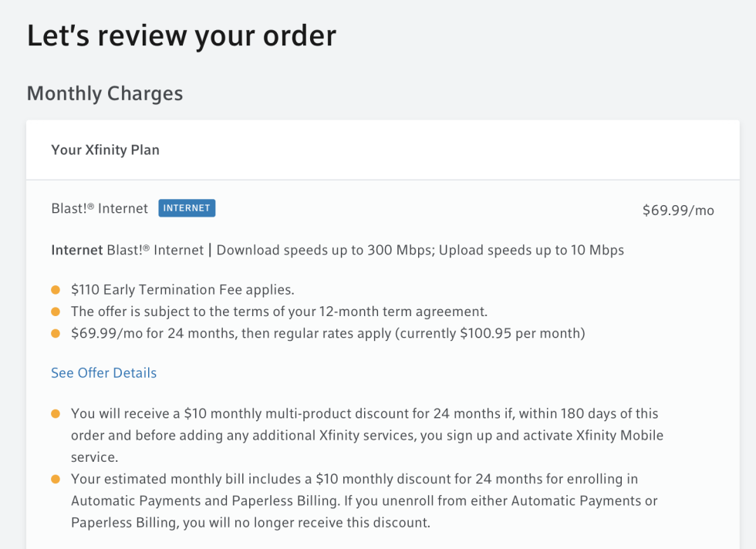Click the blue INTERNET badge
756x549 pixels.
click(187, 208)
